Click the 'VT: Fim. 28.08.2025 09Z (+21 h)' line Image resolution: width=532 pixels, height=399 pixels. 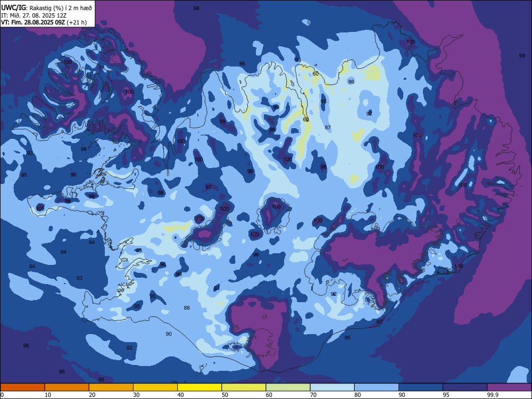(x=44, y=22)
